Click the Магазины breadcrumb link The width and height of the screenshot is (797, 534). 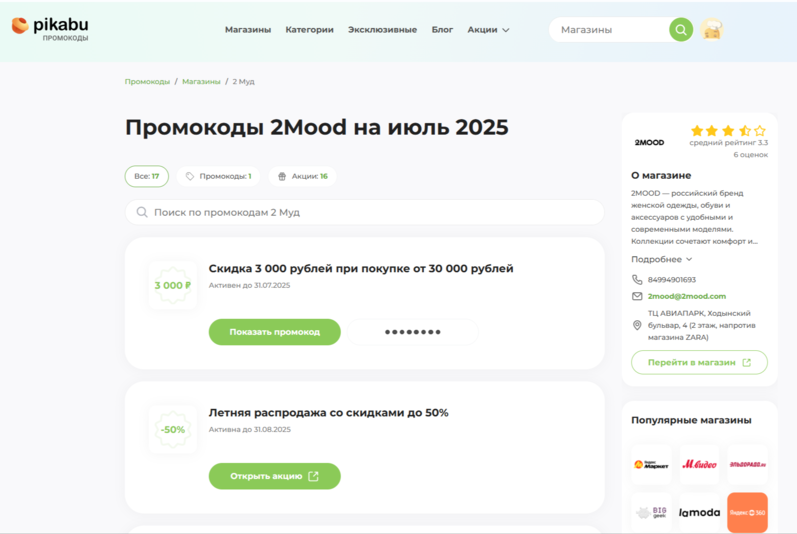coord(201,81)
